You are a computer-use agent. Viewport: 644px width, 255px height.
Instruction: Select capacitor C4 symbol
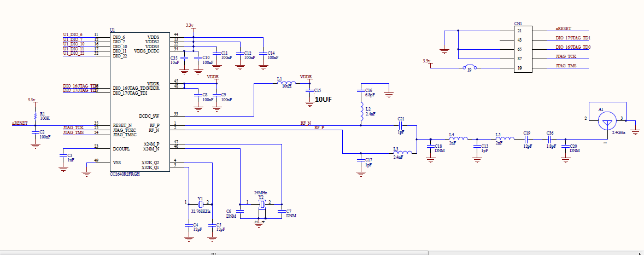click(189, 225)
